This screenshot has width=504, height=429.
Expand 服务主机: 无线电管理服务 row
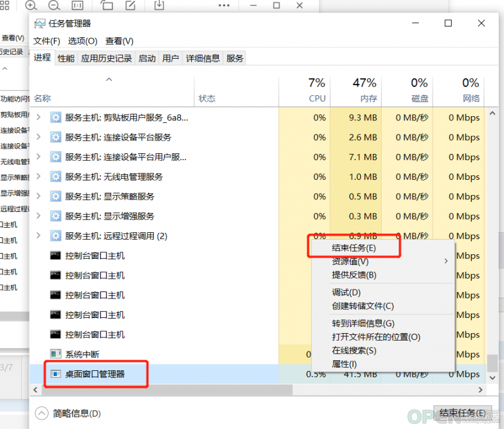[38, 176]
